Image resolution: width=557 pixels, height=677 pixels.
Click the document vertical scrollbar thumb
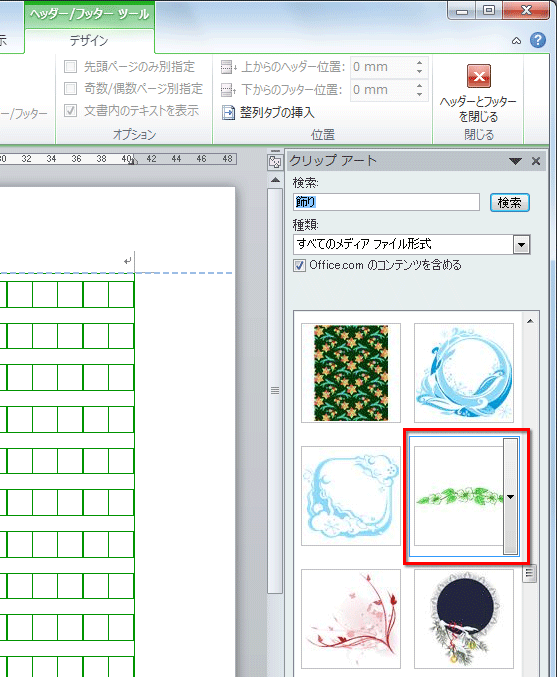275,391
